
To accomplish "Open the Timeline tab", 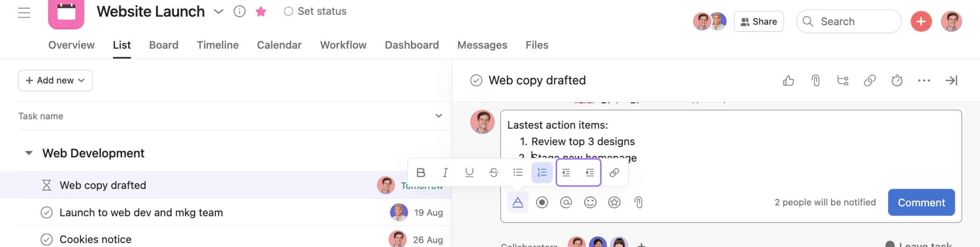I will point(217,45).
